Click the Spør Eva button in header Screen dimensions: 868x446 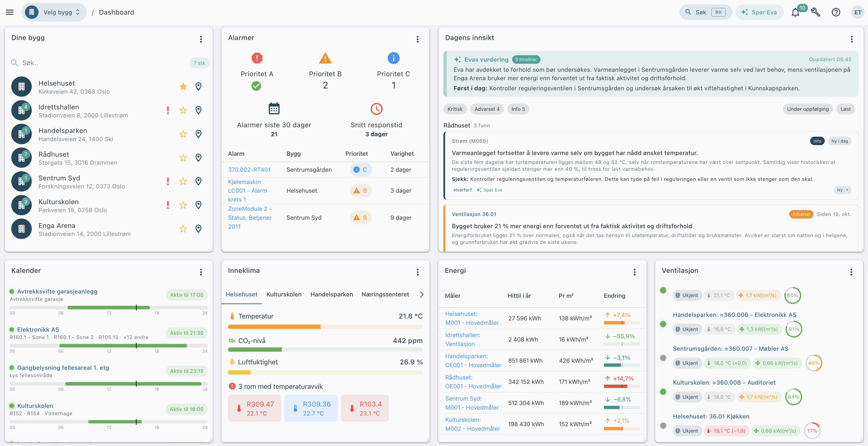759,12
